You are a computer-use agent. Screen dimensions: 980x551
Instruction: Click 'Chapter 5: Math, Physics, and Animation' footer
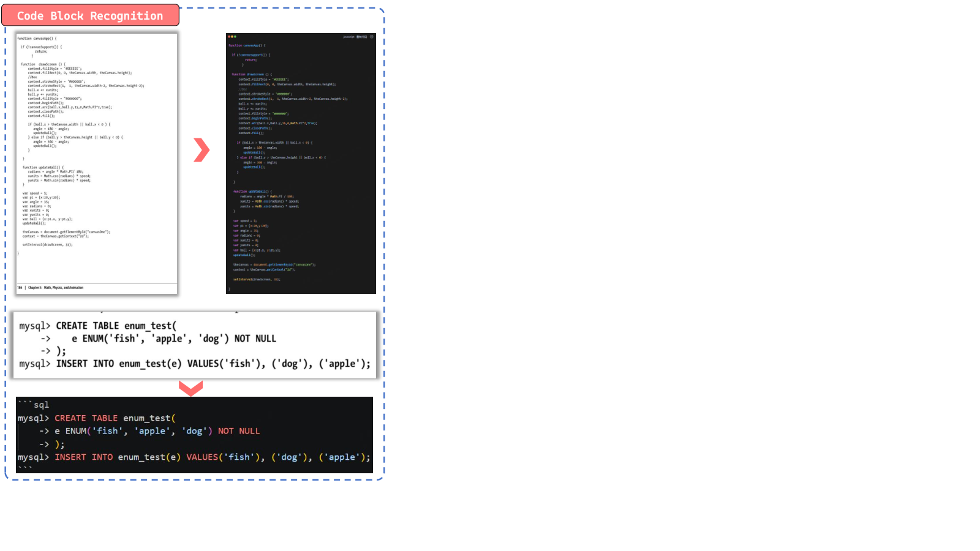pyautogui.click(x=56, y=287)
